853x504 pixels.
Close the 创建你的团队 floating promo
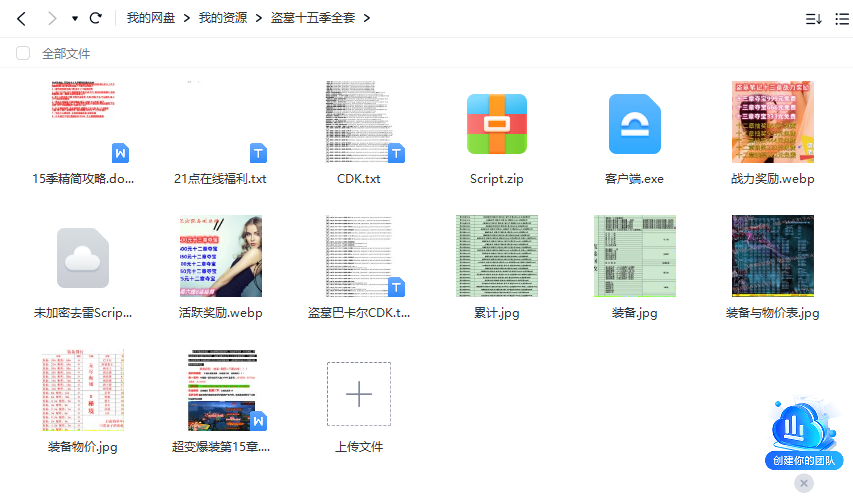coord(804,484)
